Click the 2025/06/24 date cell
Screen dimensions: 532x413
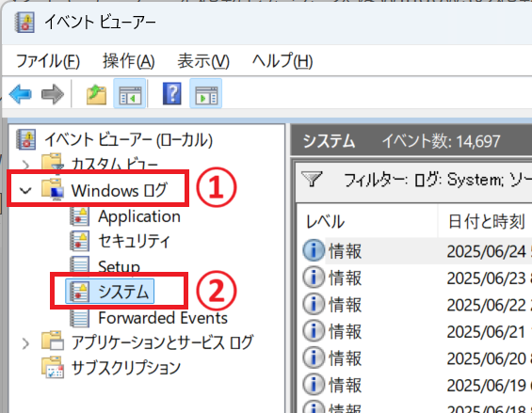point(486,251)
